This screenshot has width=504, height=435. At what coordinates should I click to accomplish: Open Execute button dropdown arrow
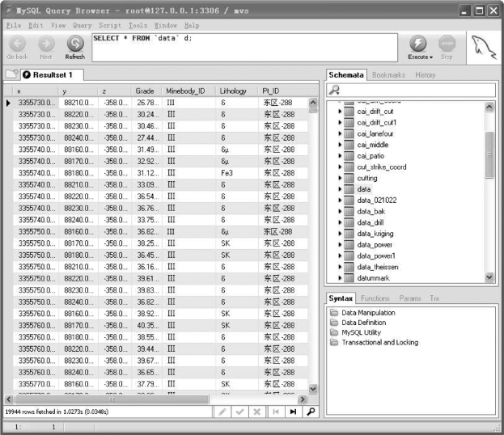pos(431,57)
